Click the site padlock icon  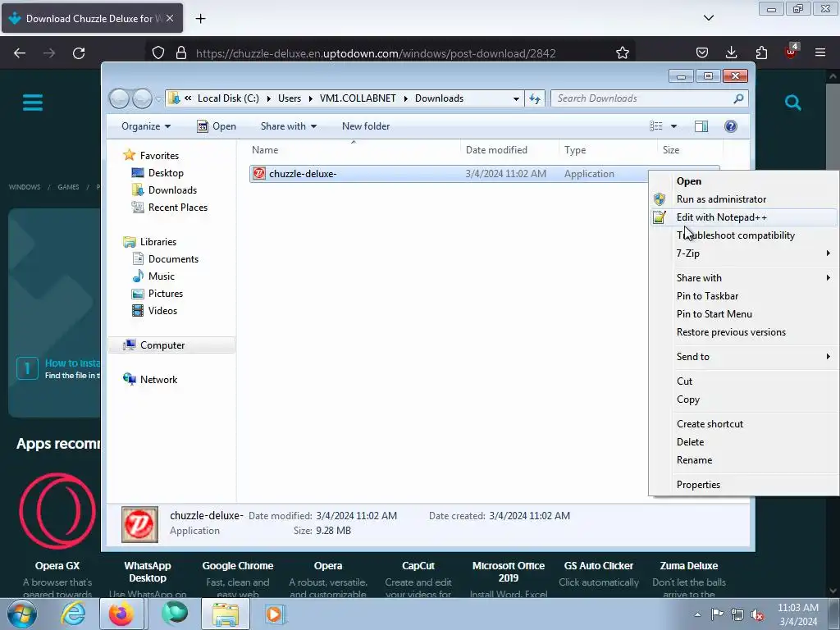[x=181, y=53]
